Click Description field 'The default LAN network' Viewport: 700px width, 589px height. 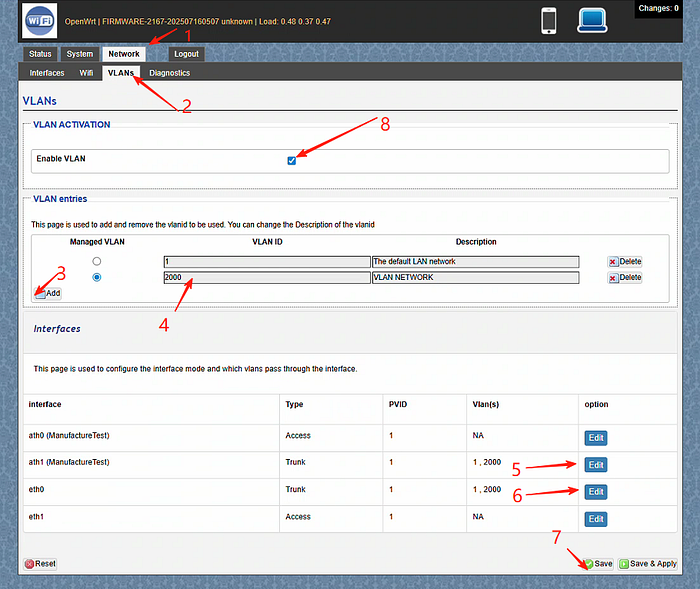click(475, 262)
